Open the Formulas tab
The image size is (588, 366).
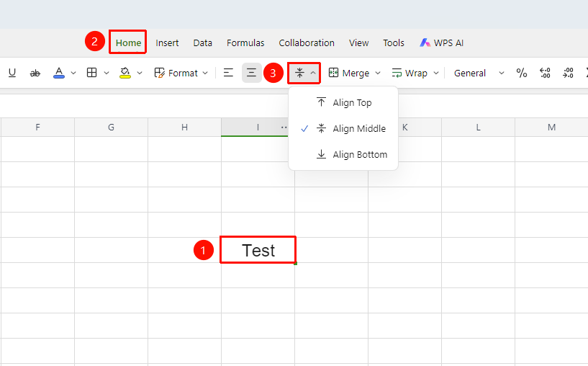point(245,43)
